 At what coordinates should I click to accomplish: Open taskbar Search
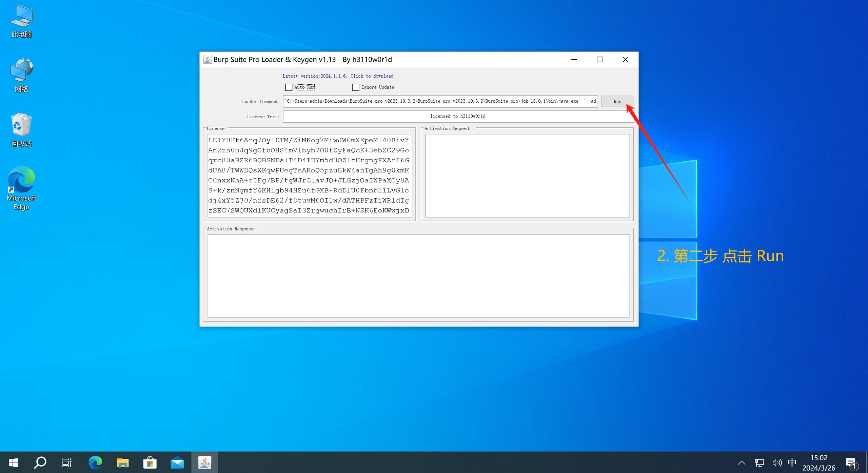(40, 462)
